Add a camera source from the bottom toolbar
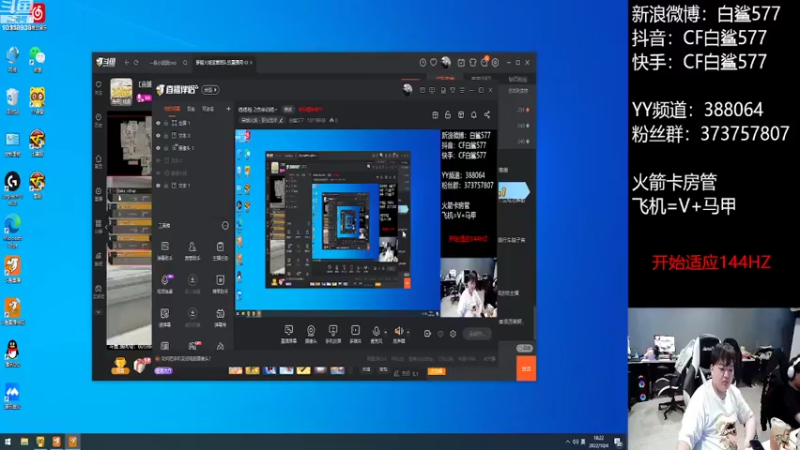The image size is (800, 450). (x=311, y=334)
